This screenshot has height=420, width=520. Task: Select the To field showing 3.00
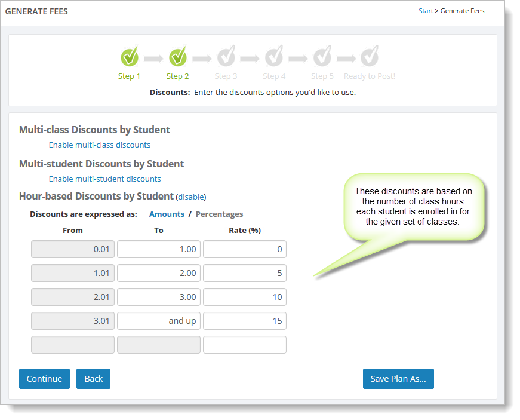(159, 297)
